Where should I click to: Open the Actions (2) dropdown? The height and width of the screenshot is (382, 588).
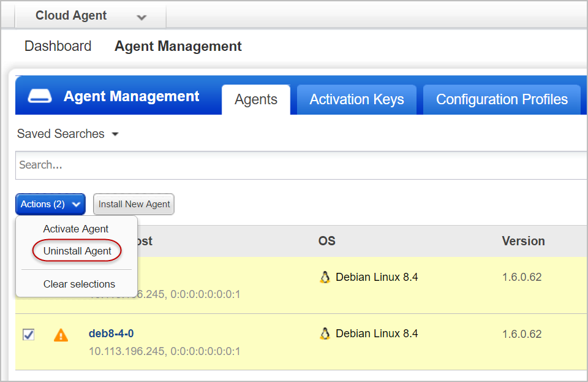(x=50, y=204)
